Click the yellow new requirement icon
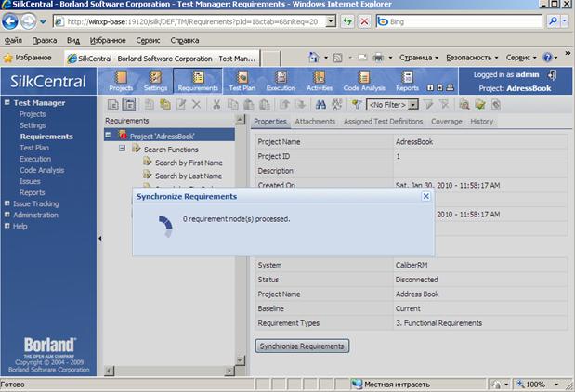The image size is (575, 392). [165, 105]
